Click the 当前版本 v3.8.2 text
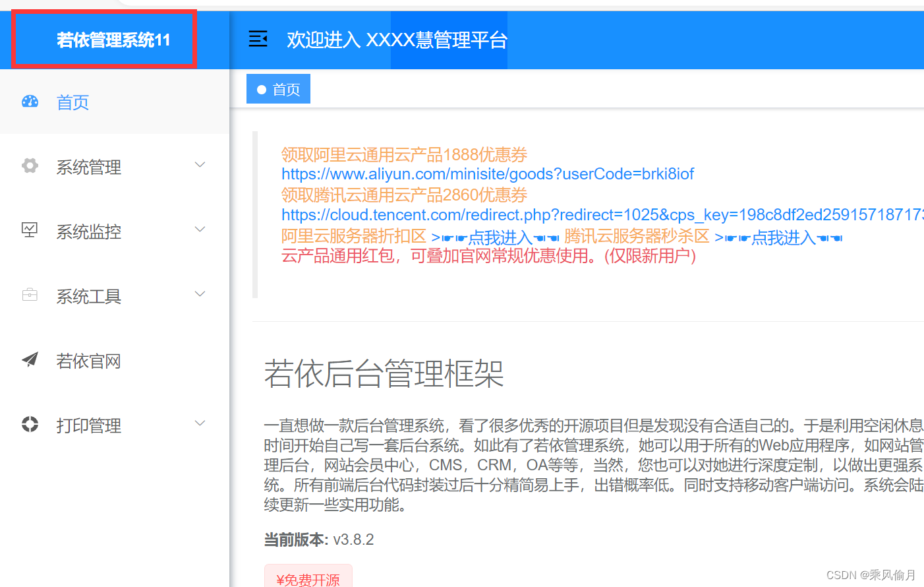The width and height of the screenshot is (924, 587). tap(319, 540)
